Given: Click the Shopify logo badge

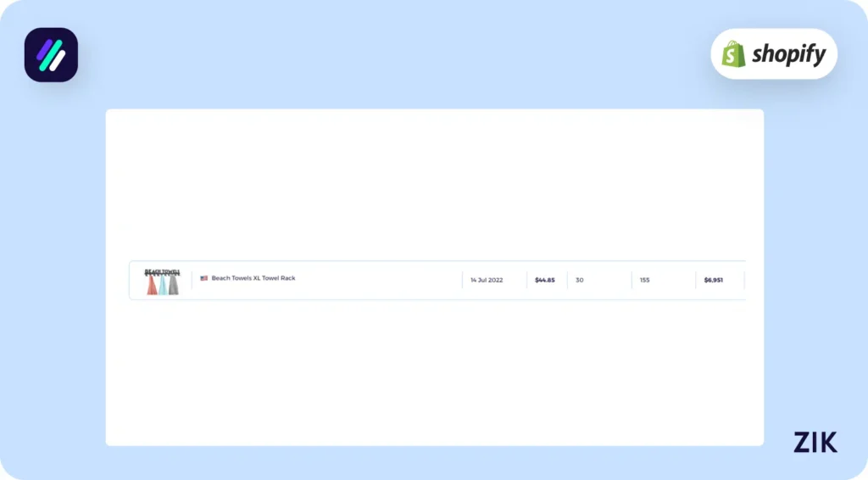Looking at the screenshot, I should tap(774, 53).
